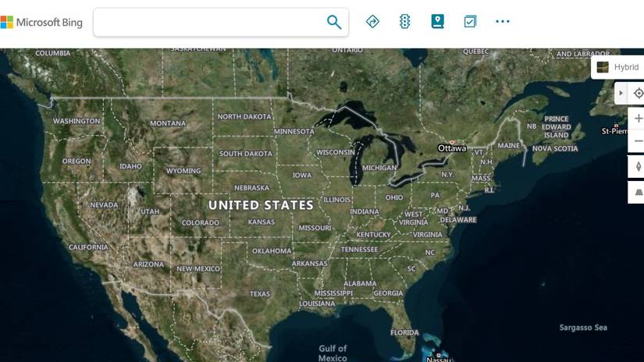Click the NEW MEXICO label
This screenshot has height=362, width=644.
(198, 268)
